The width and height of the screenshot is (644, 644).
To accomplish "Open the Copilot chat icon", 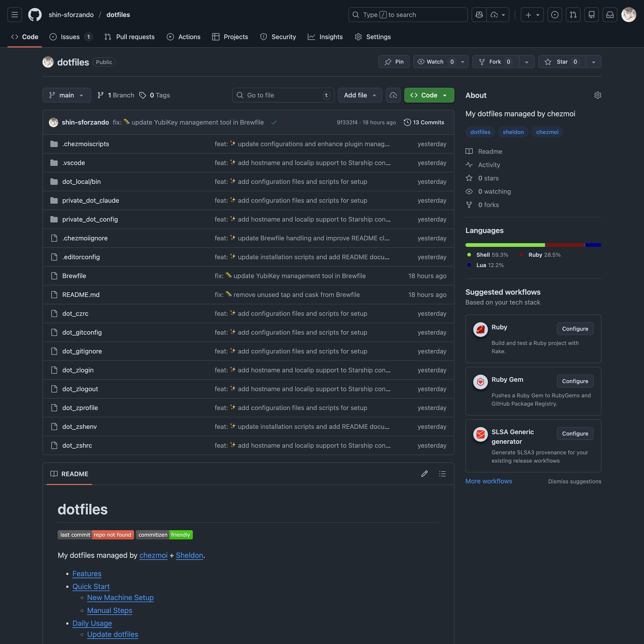I will (x=479, y=15).
